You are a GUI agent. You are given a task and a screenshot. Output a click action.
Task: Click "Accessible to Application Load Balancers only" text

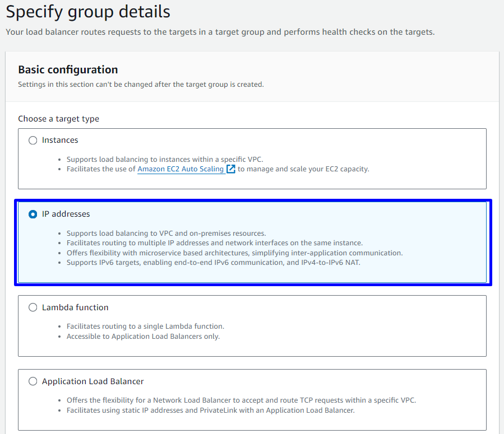pyautogui.click(x=143, y=337)
